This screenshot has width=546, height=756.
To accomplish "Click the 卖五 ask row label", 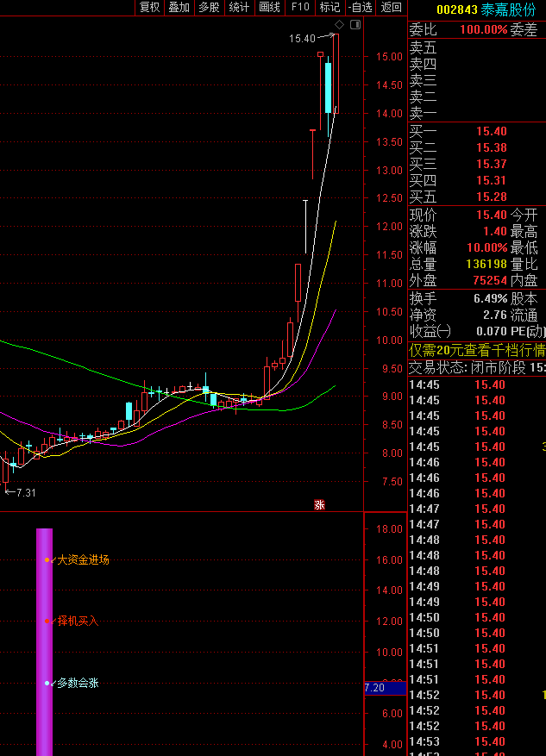I will pyautogui.click(x=423, y=47).
